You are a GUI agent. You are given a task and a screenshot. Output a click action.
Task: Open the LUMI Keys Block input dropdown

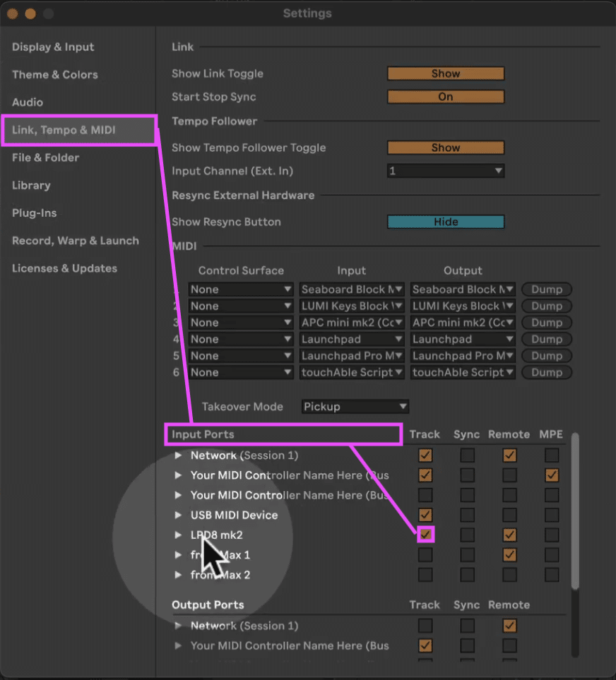point(352,306)
